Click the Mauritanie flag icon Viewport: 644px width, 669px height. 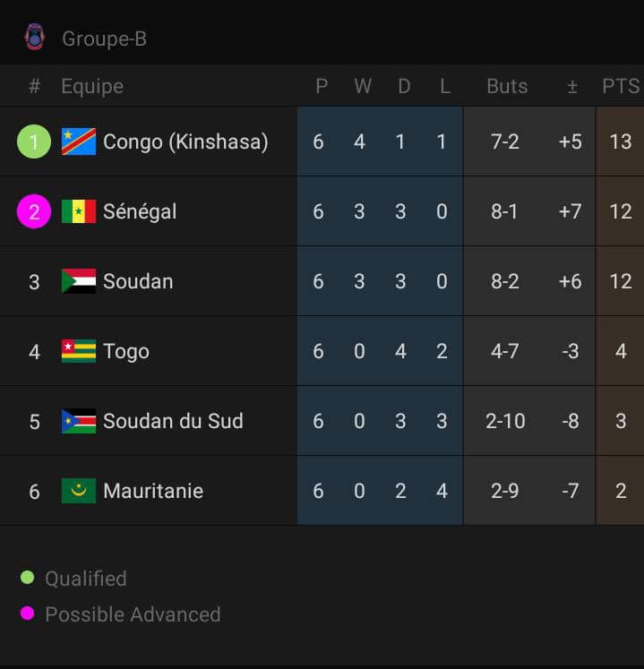coord(79,491)
